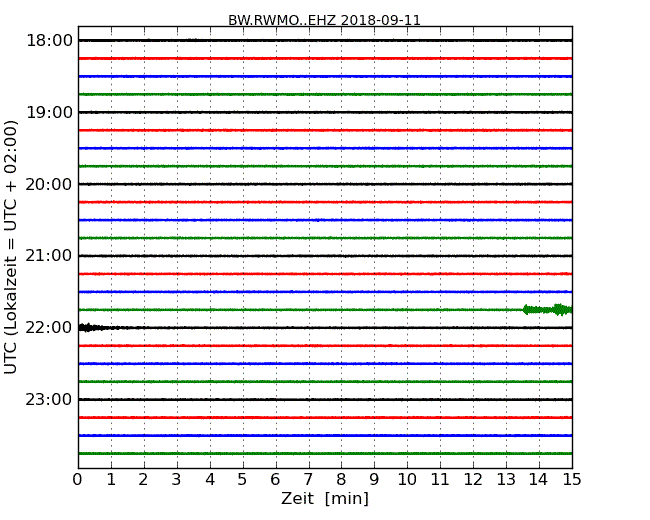Click the plot title BW.RWMO..EHZ 2018-09-11
Image resolution: width=650 pixels, height=520 pixels.
[x=324, y=20]
